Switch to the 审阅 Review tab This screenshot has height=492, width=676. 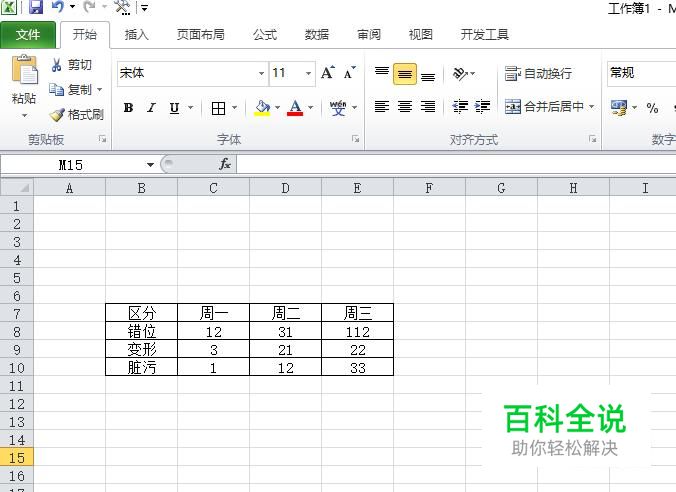click(369, 34)
